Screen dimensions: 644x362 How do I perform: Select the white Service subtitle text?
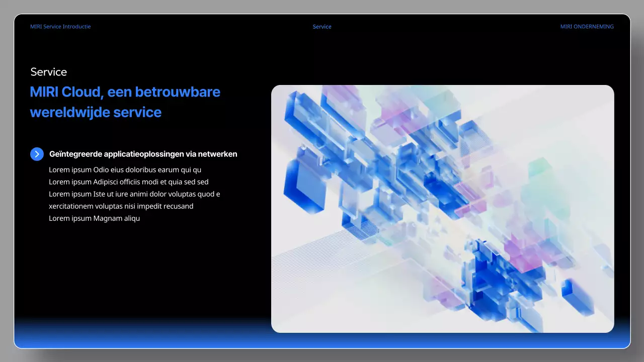pos(49,72)
